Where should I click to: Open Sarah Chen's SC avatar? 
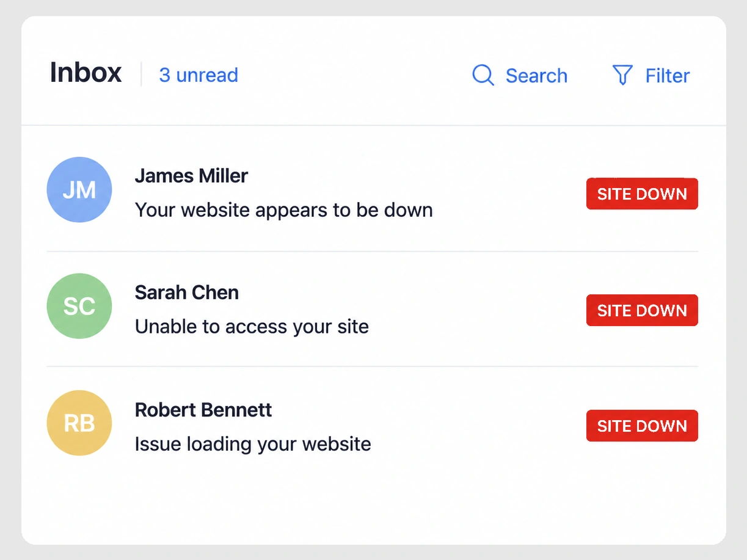tap(79, 306)
